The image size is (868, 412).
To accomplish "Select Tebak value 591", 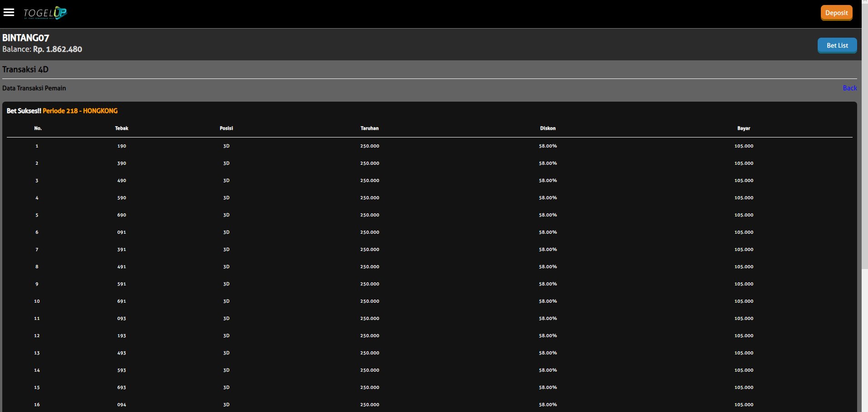I will pyautogui.click(x=122, y=284).
